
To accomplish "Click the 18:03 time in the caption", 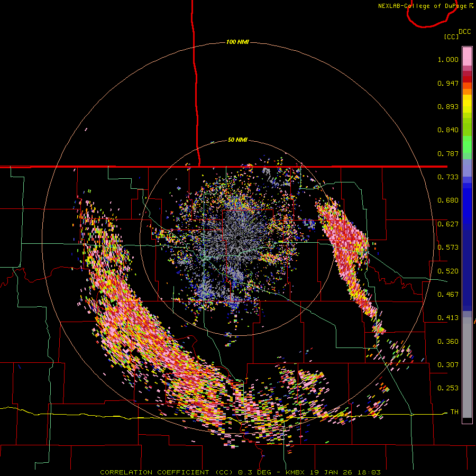I will tap(369, 472).
